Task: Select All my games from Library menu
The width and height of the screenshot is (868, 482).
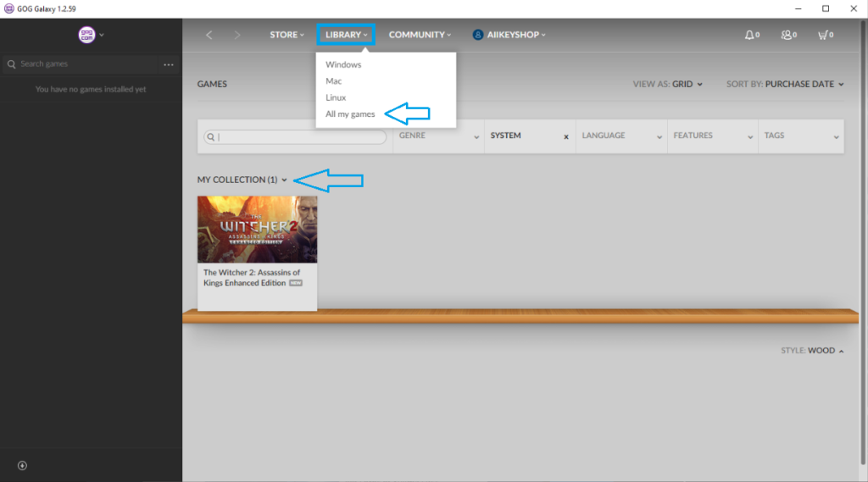Action: click(x=350, y=114)
